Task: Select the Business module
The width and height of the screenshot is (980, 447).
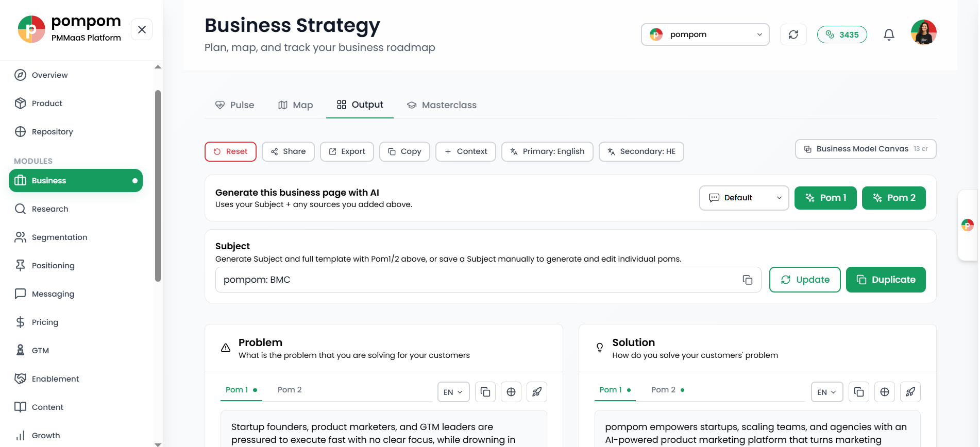Action: [76, 181]
